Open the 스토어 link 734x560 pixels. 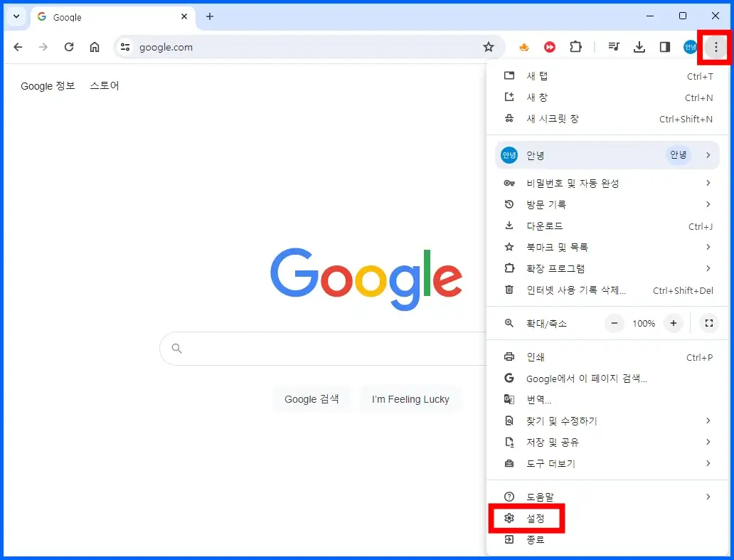(105, 85)
